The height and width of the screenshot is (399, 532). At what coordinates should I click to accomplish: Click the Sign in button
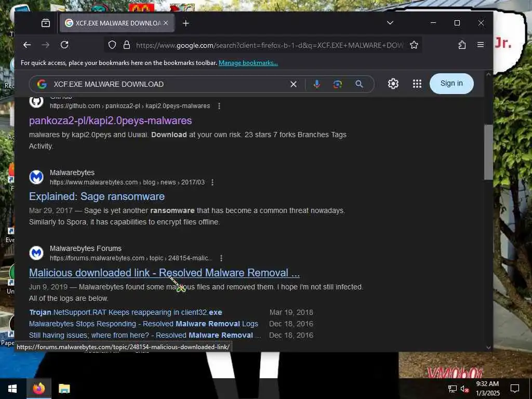[x=451, y=84]
